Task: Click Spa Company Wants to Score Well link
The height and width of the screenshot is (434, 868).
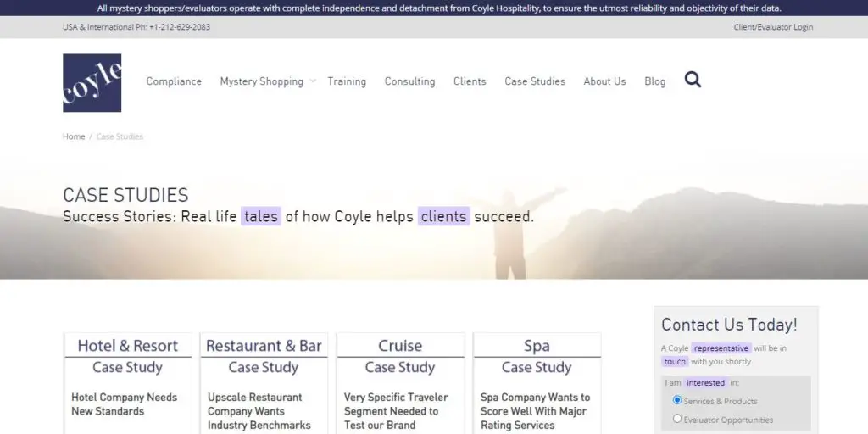Action: coord(536,411)
